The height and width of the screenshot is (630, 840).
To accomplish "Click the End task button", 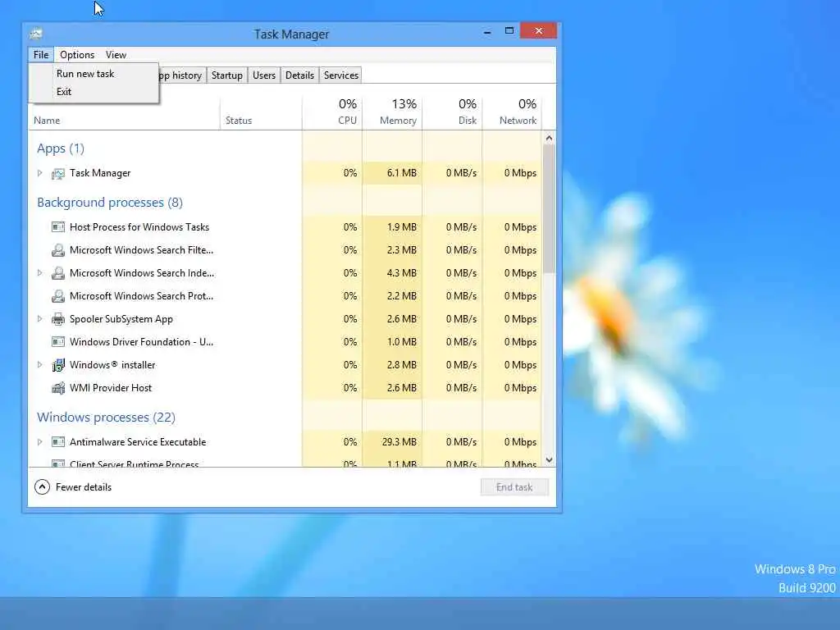I will click(x=514, y=487).
